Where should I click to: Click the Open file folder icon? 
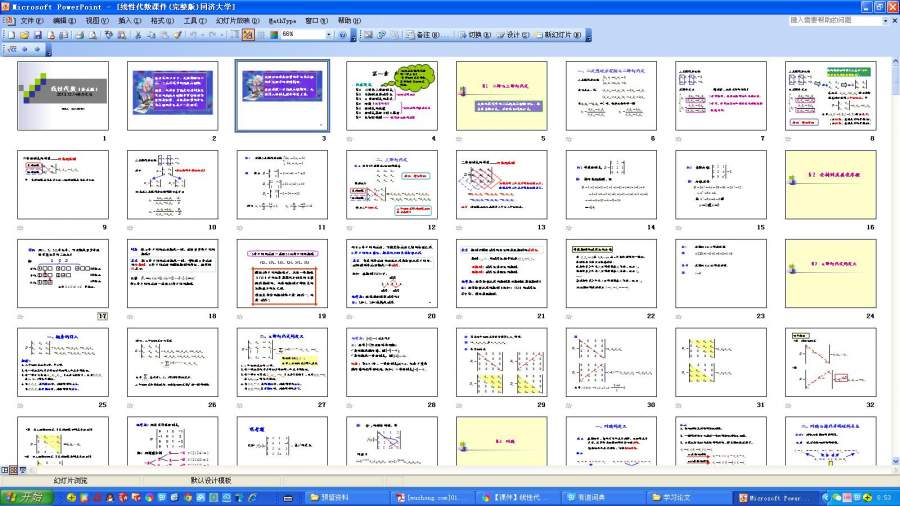tap(24, 35)
